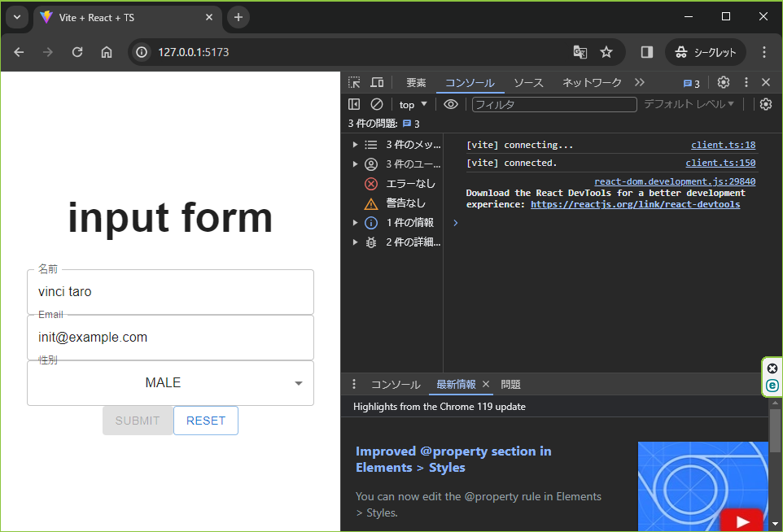Bookmark this page with the star
The width and height of the screenshot is (783, 532).
[606, 52]
